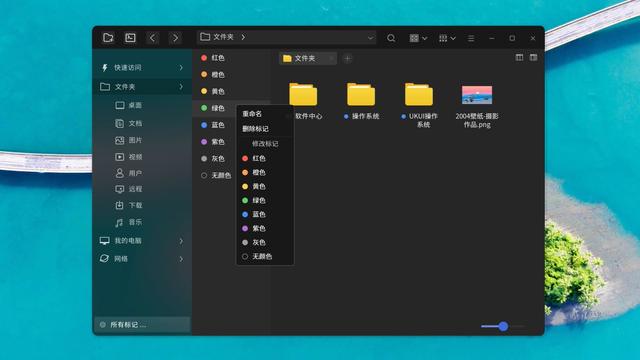Screen dimensions: 640x360
Task: Click the 我的电脑 computer icon
Action: click(x=104, y=241)
